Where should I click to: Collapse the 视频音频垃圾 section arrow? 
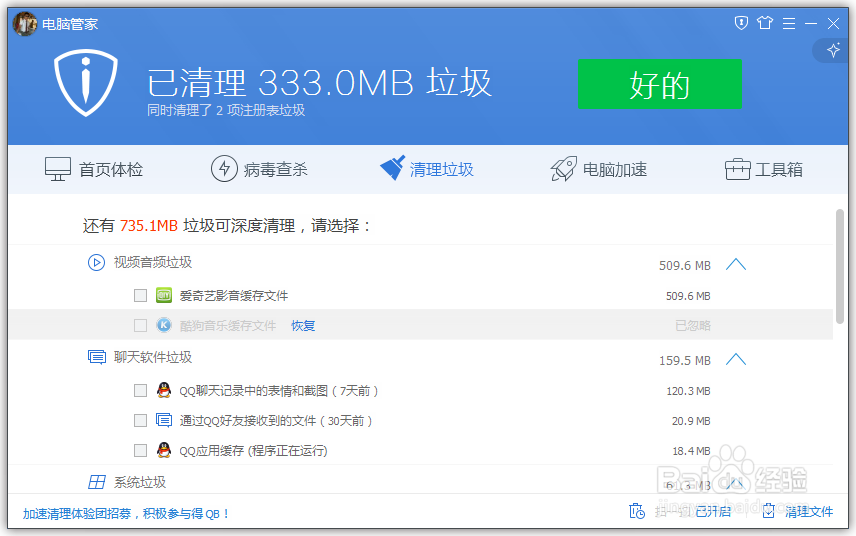click(x=735, y=265)
